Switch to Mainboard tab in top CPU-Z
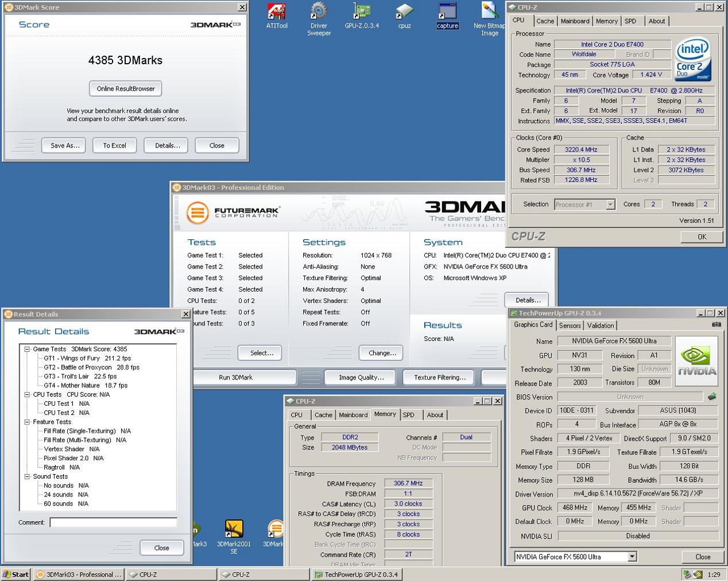728x582 pixels. tap(575, 21)
